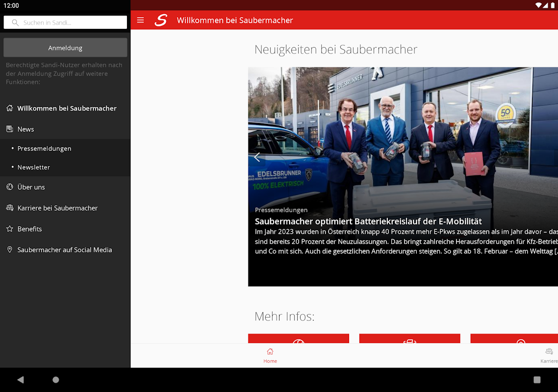The image size is (558, 392).
Task: Click the star icon beside Benefits
Action: point(10,229)
